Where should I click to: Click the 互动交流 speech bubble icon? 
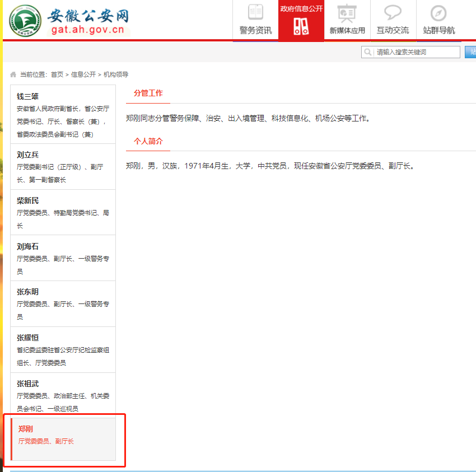(x=393, y=14)
